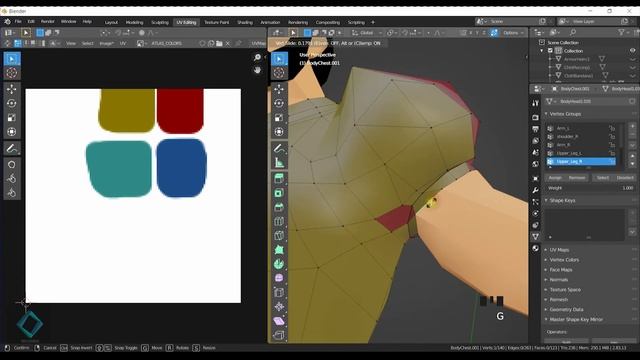Image resolution: width=640 pixels, height=360 pixels.
Task: Switch to the Modeling workspace tab
Action: (x=134, y=22)
